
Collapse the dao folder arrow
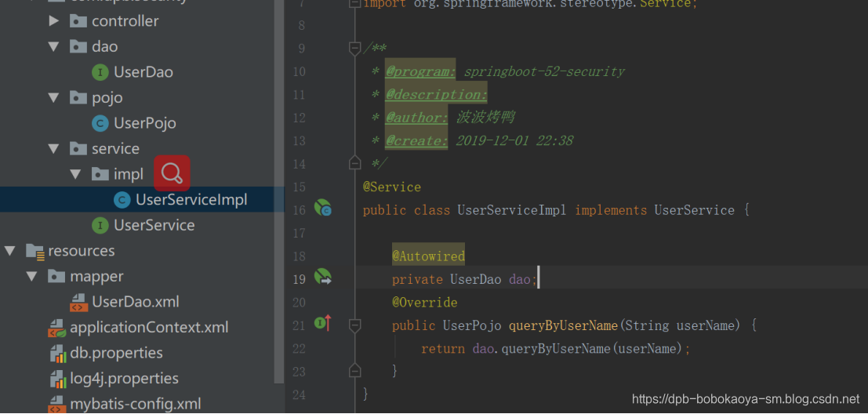(x=53, y=46)
